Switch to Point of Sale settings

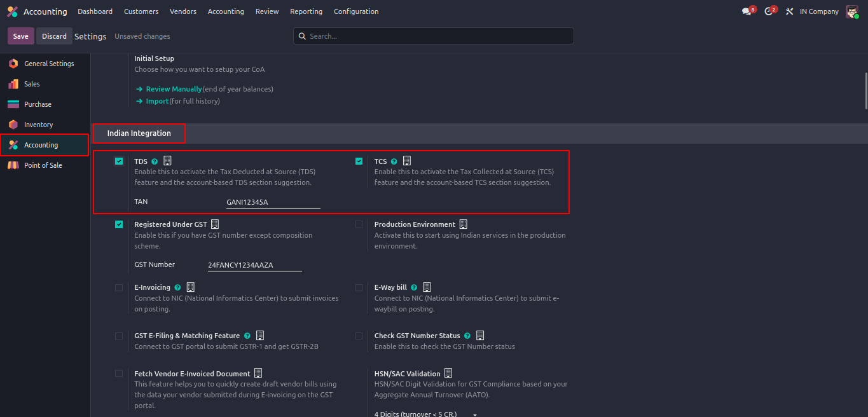tap(43, 165)
